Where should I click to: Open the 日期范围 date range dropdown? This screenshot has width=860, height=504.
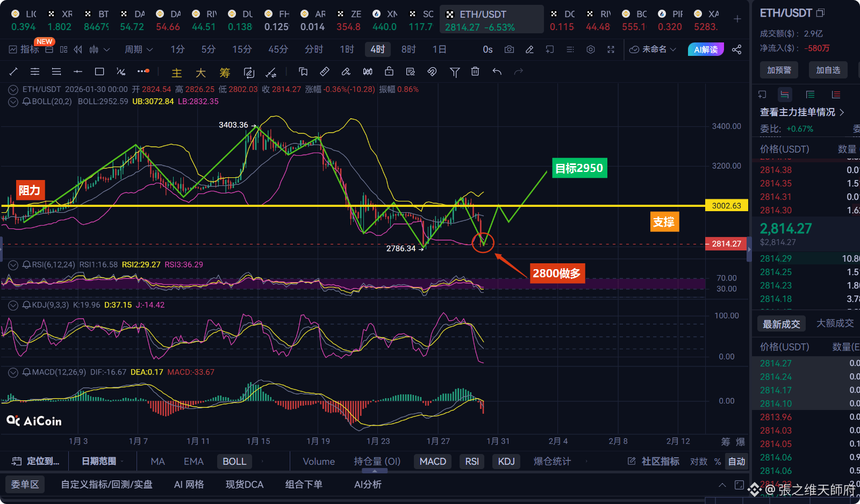(103, 461)
